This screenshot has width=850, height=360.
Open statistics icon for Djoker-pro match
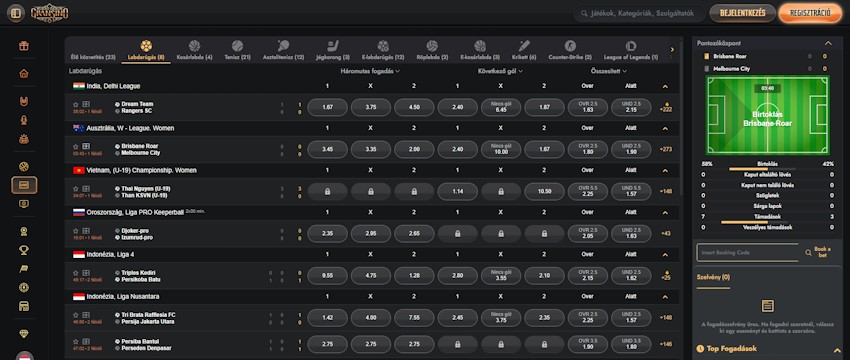[x=86, y=231]
